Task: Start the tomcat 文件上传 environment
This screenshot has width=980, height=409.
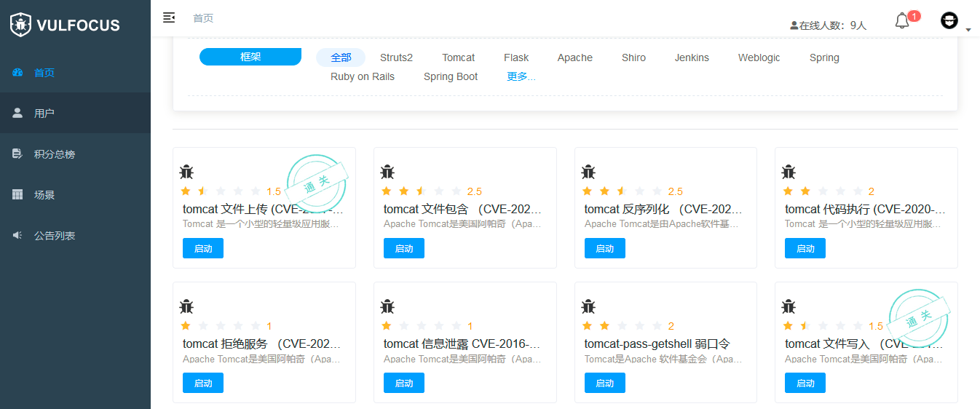Action: (203, 248)
